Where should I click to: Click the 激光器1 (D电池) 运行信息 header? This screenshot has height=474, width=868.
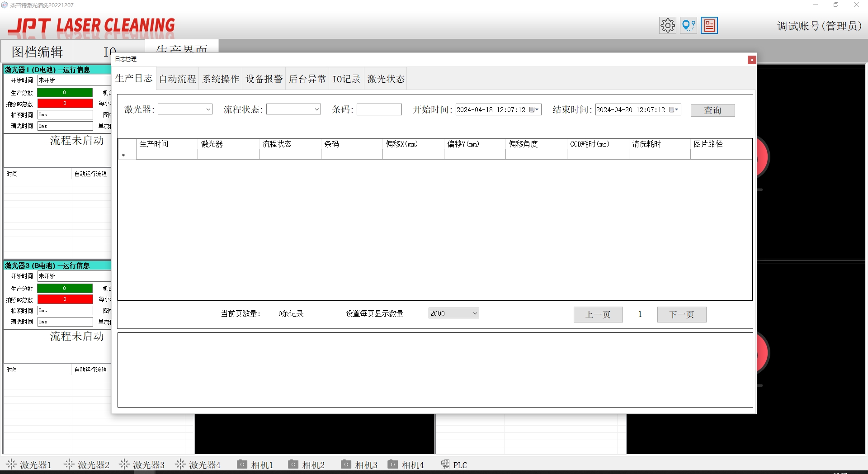click(57, 70)
